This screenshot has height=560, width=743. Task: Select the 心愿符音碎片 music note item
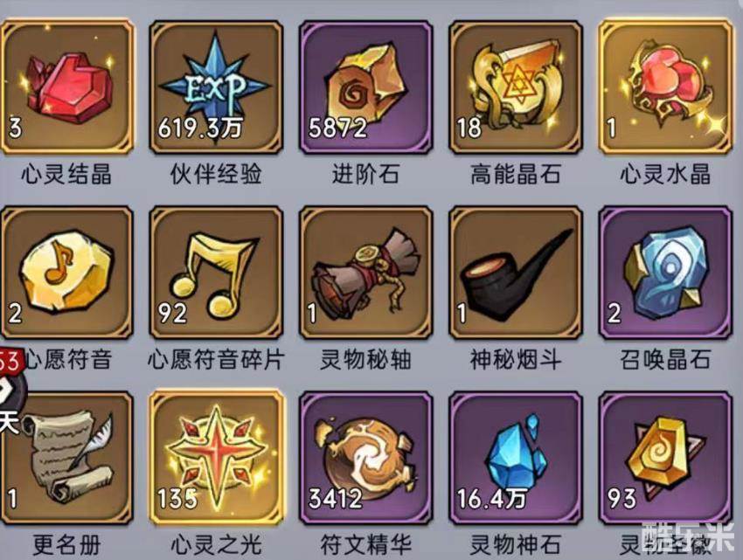216,273
